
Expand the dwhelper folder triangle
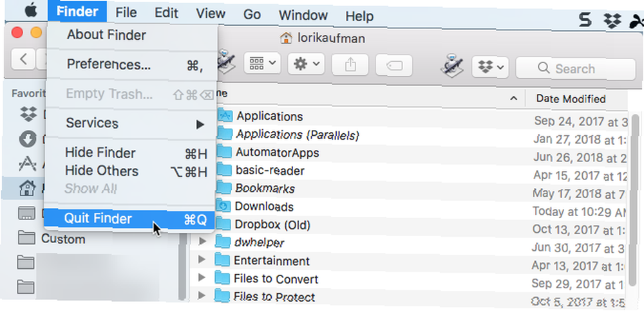202,241
